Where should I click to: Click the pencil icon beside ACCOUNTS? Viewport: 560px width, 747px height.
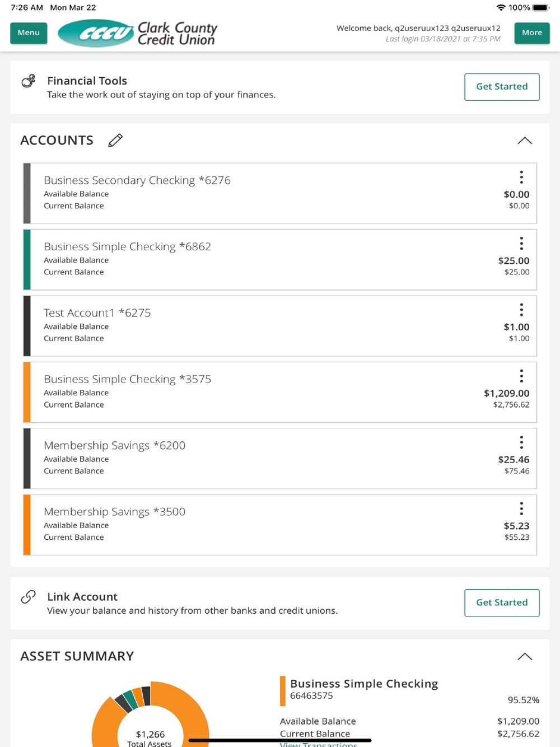(115, 141)
